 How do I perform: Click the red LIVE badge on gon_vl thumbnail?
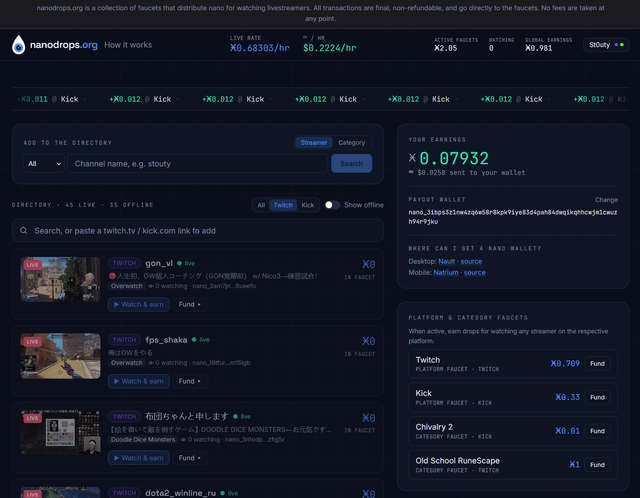(32, 265)
